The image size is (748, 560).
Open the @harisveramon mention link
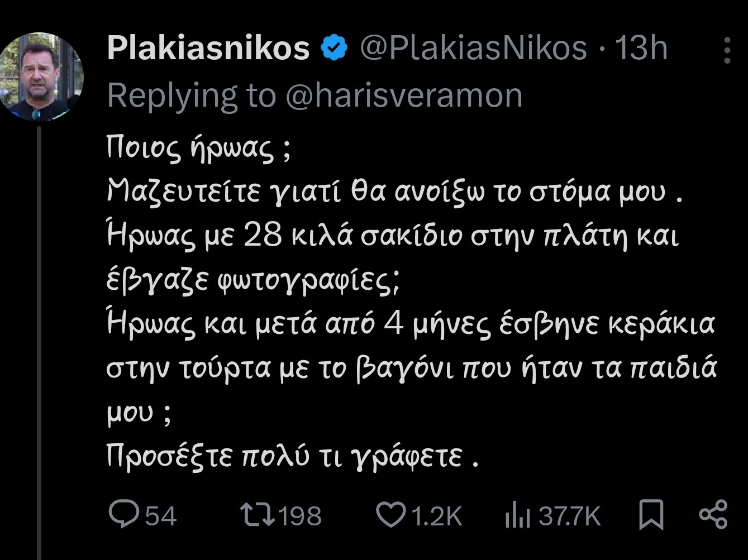coord(404,95)
